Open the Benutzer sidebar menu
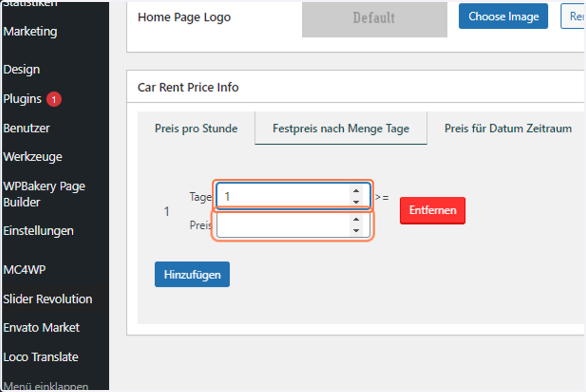Viewport: 586px width, 392px height. click(27, 128)
